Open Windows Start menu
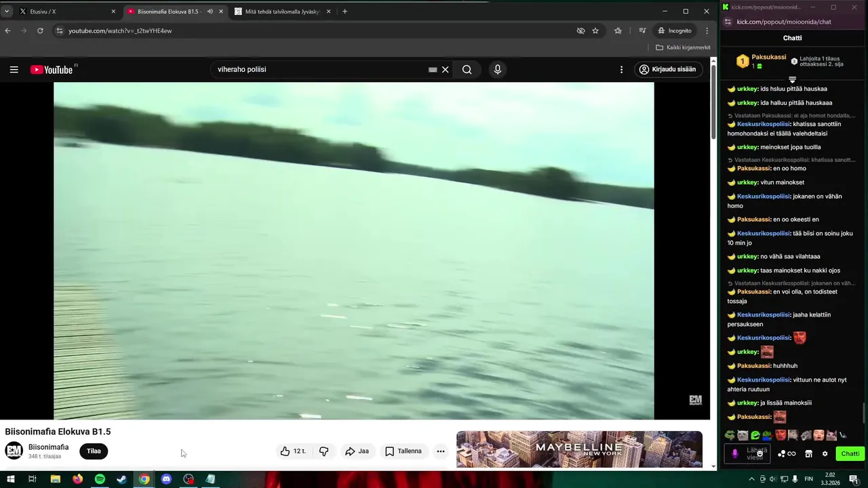 pos(11,479)
